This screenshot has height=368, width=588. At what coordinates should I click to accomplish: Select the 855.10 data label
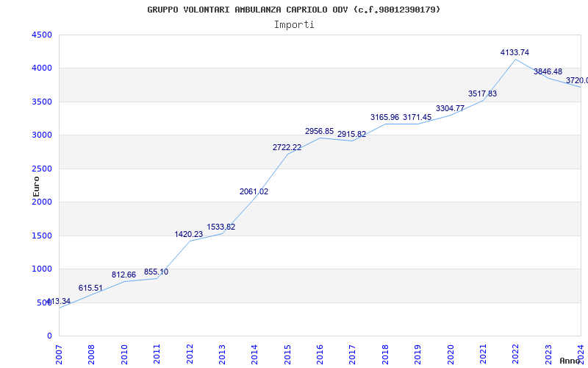coord(156,272)
